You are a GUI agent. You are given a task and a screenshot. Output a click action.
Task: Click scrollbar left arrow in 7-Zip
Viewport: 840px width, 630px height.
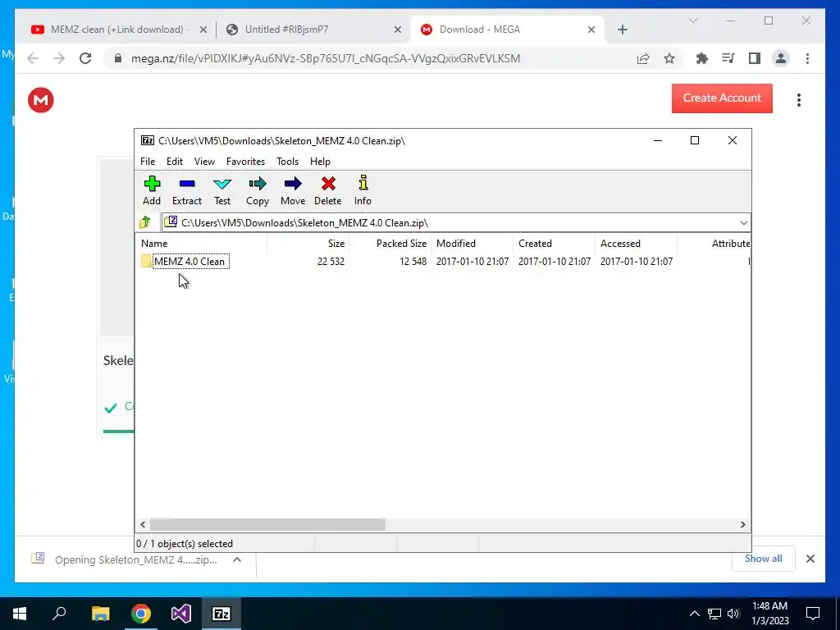coord(143,524)
